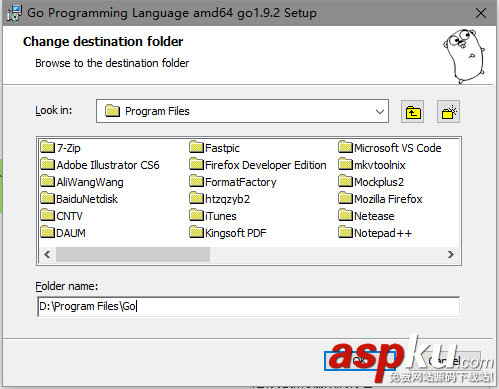Select the FormatFactory folder
This screenshot has width=499, height=389.
[x=233, y=182]
